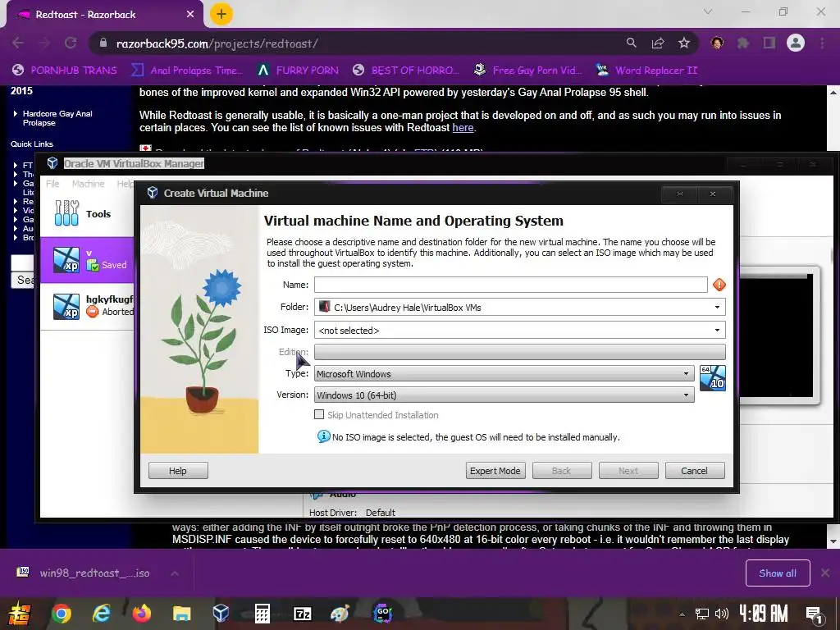Select the saved VM named v
Screen dimensions: 840x630
[x=87, y=260]
